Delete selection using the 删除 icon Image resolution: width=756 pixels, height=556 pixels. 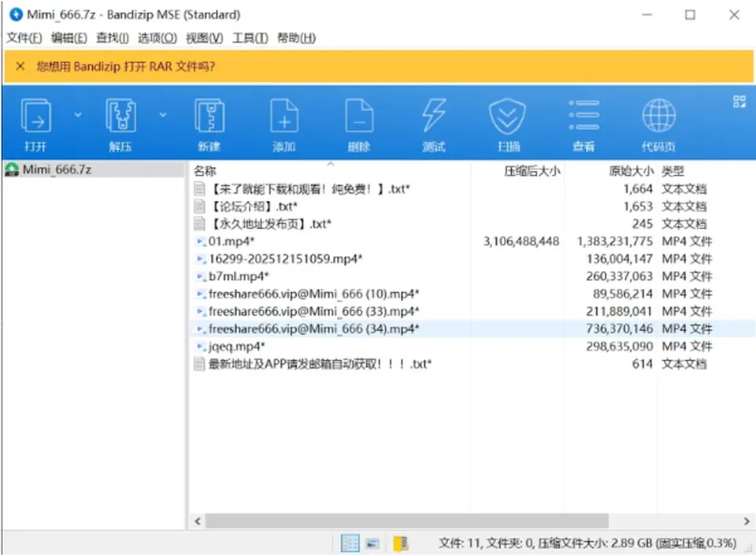pos(359,116)
